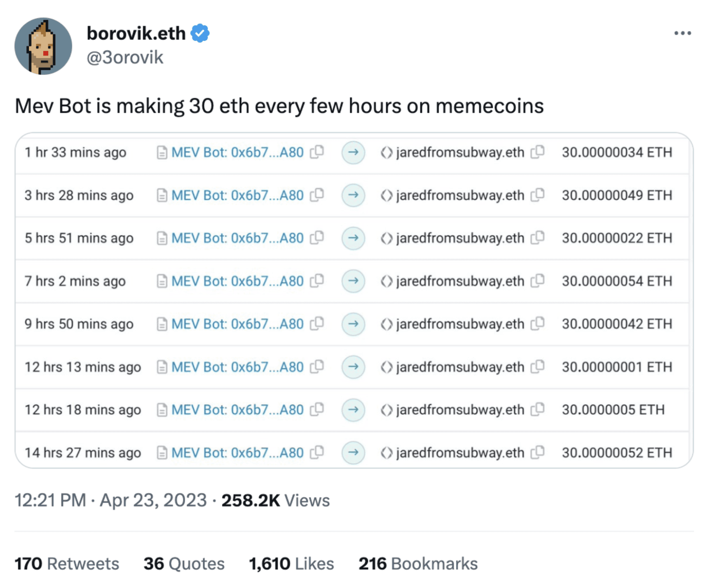View the 36 Quotes list
Screen dimensions: 712x588
click(184, 563)
